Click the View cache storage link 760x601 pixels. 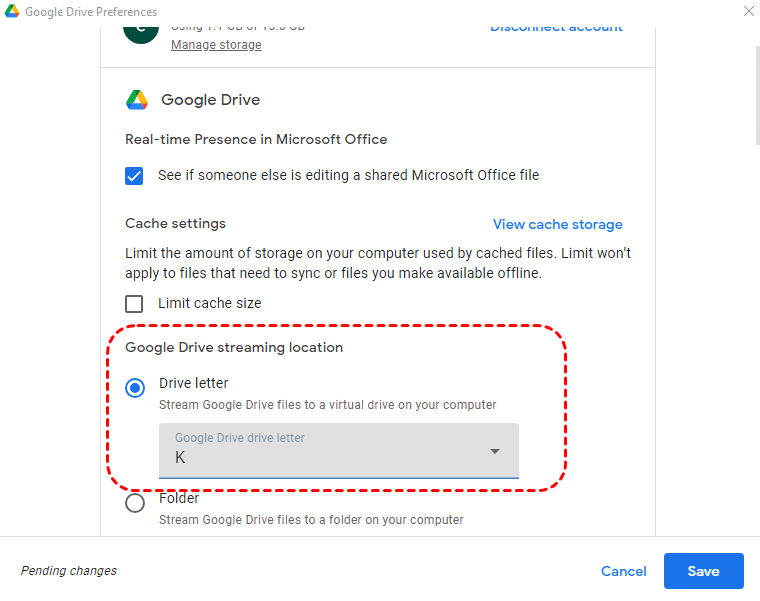(557, 224)
